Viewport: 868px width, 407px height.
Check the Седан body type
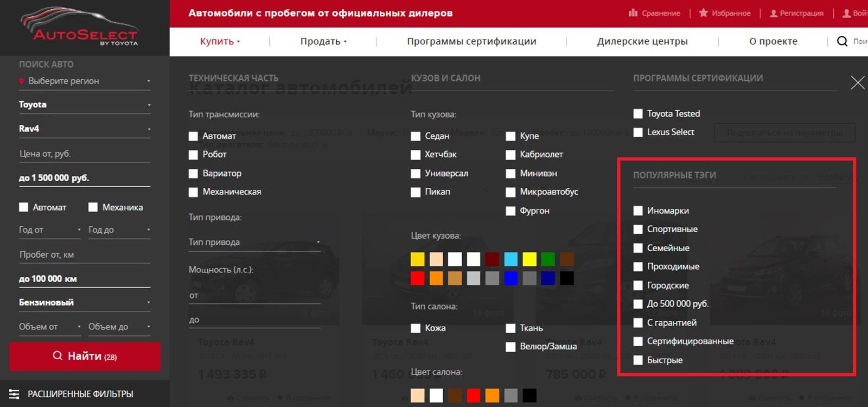click(x=416, y=136)
